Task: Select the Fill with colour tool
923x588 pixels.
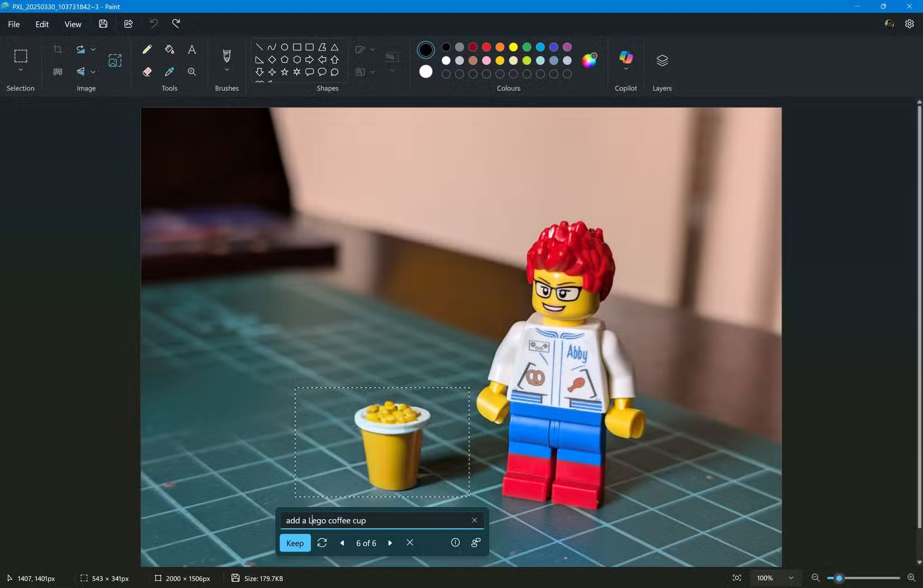Action: pyautogui.click(x=169, y=49)
